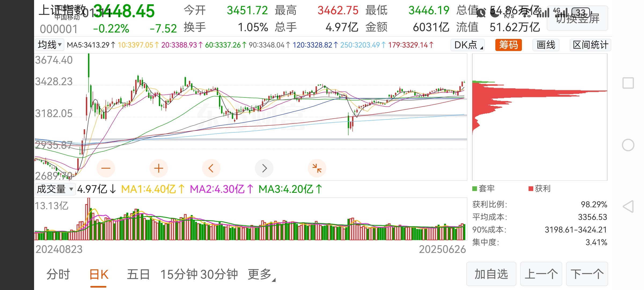Open 区间统计 range statistics
The width and height of the screenshot is (644, 290).
[x=590, y=45]
